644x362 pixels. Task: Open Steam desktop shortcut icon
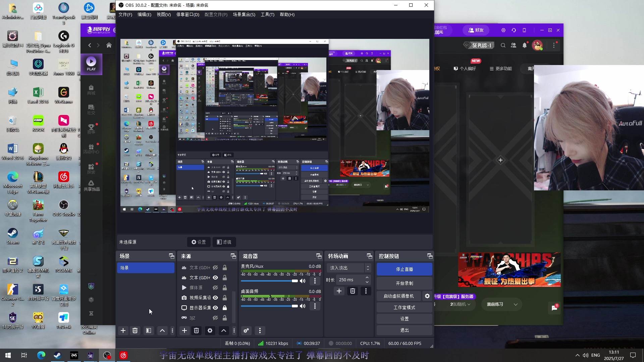13,236
